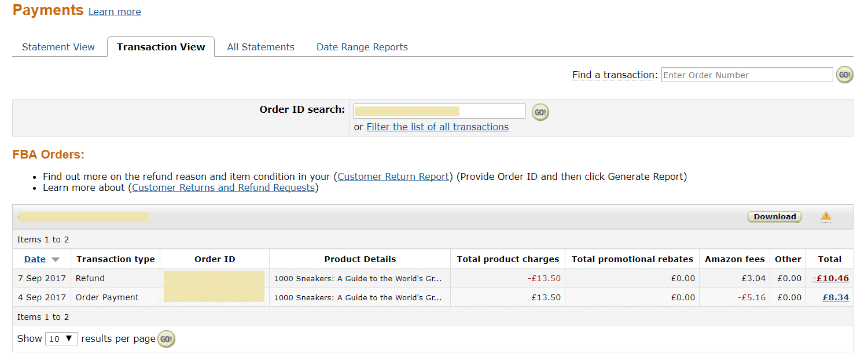The width and height of the screenshot is (868, 361).
Task: Open the £8.34 order payment total
Action: pos(836,297)
